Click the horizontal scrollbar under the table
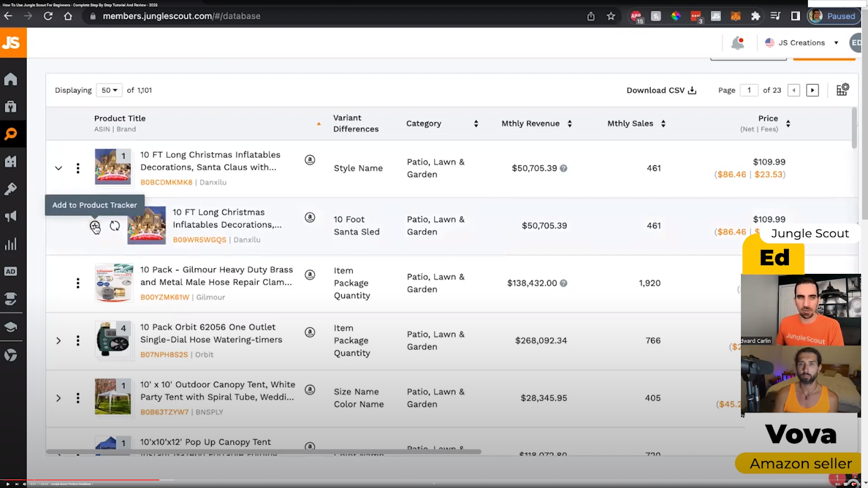 tap(264, 451)
